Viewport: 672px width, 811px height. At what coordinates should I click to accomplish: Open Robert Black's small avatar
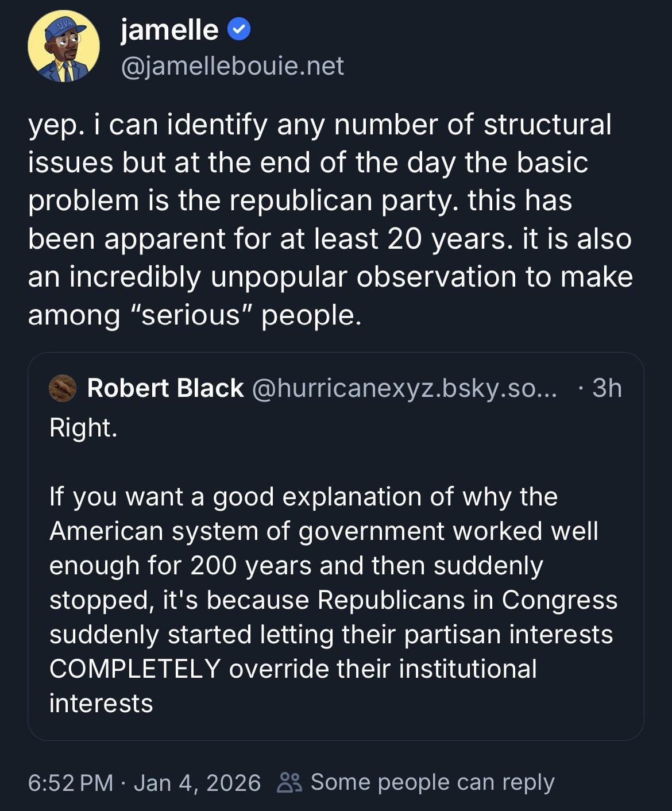[63, 388]
